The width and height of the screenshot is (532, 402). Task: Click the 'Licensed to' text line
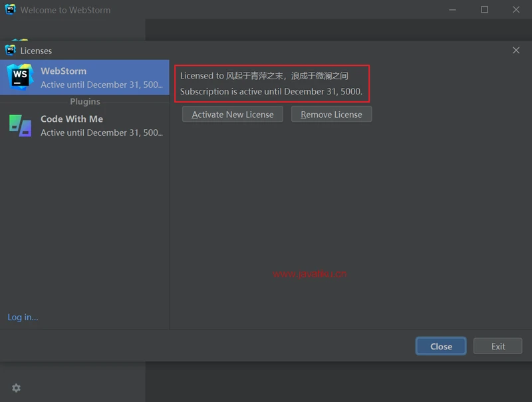(264, 76)
